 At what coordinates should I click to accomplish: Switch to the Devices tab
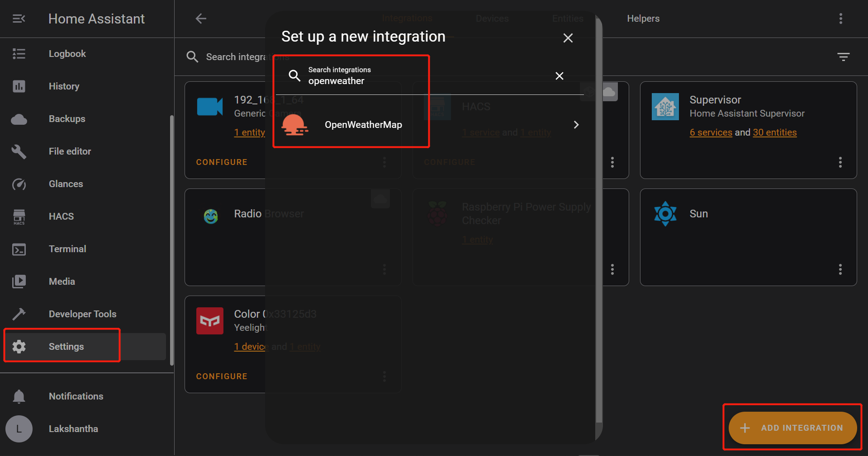492,19
